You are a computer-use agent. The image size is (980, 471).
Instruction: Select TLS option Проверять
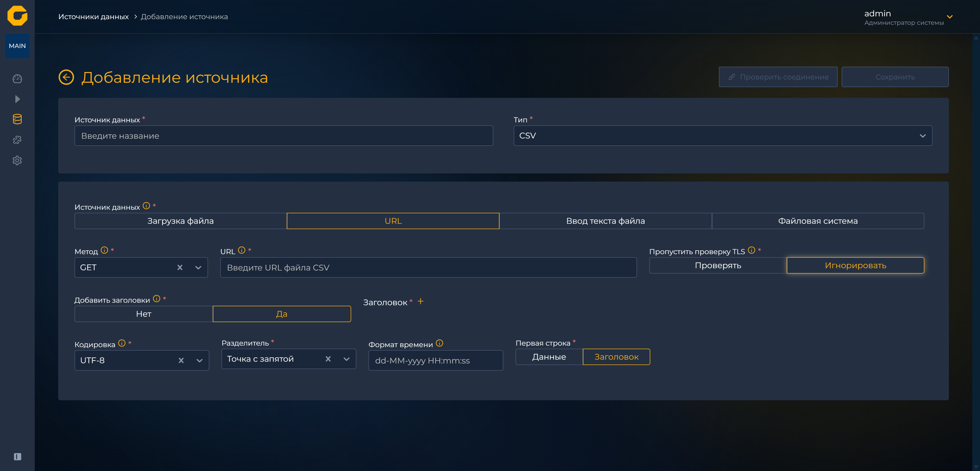(718, 265)
